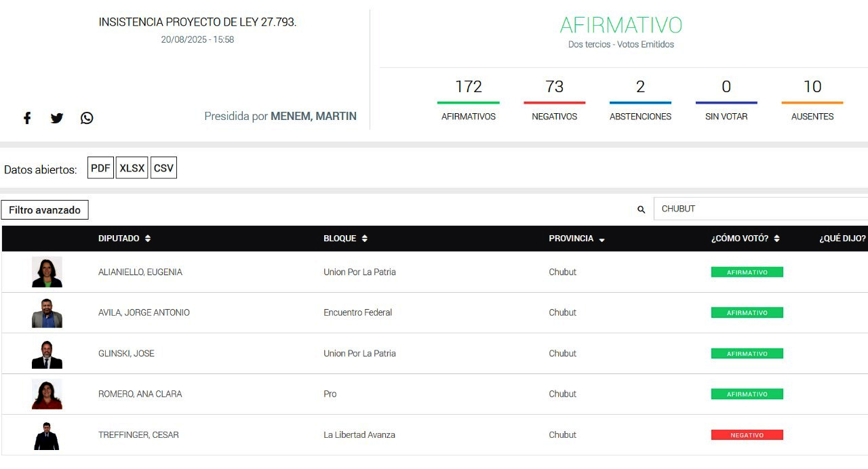868x469 pixels.
Task: Open Eugenia Alianiello's photo thumbnail
Action: pyautogui.click(x=47, y=272)
